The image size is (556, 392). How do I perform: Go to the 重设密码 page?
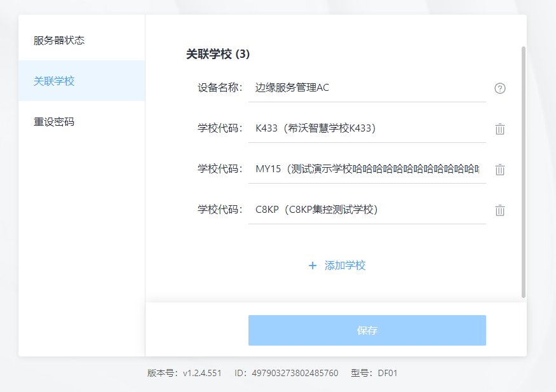[54, 121]
